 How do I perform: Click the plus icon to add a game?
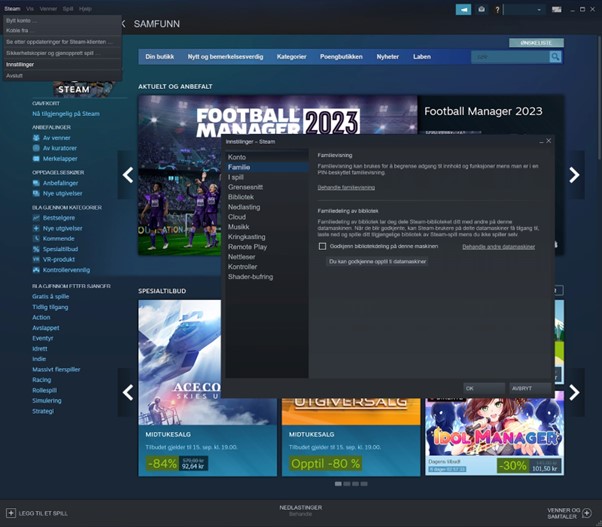(x=11, y=513)
